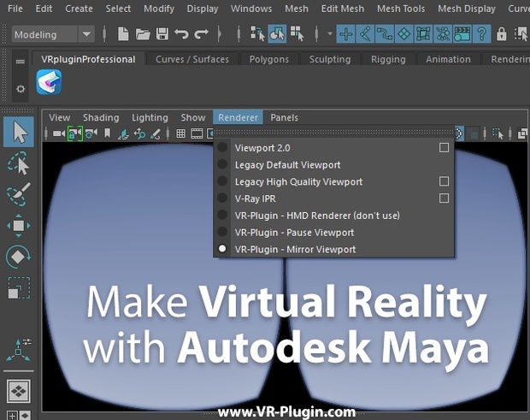Expand the collapsed status line section arrow
This screenshot has height=420, width=530.
220,34
